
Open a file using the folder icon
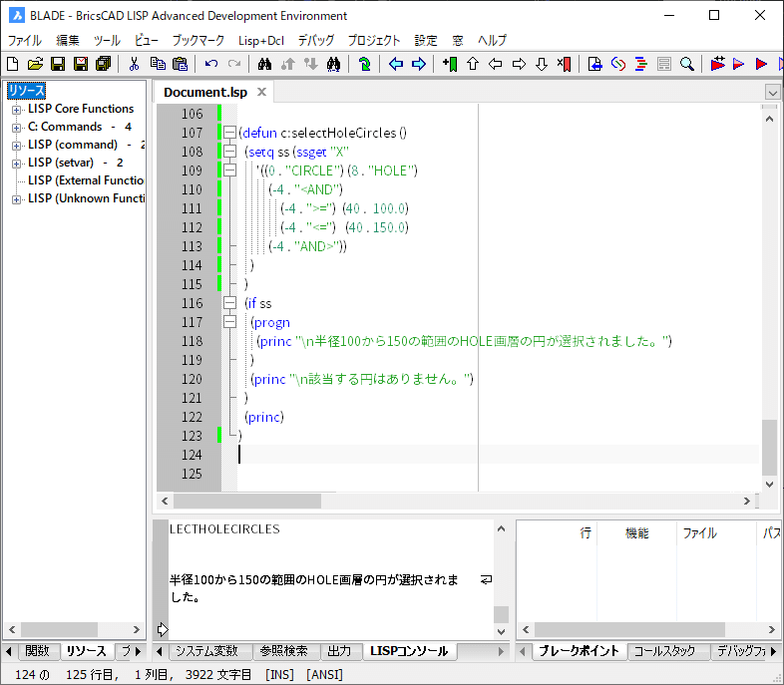coord(35,64)
